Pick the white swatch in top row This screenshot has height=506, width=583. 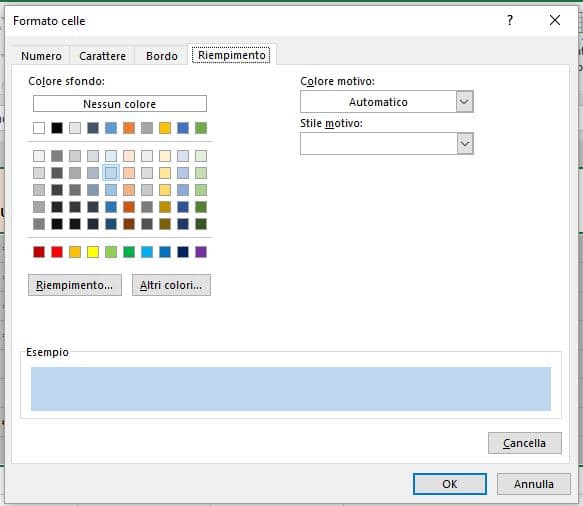[39, 128]
